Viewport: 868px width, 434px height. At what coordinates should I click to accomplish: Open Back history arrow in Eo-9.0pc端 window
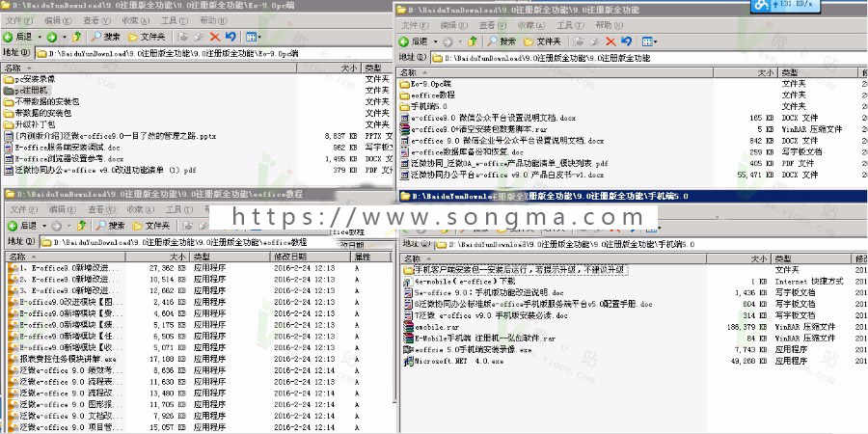click(41, 37)
